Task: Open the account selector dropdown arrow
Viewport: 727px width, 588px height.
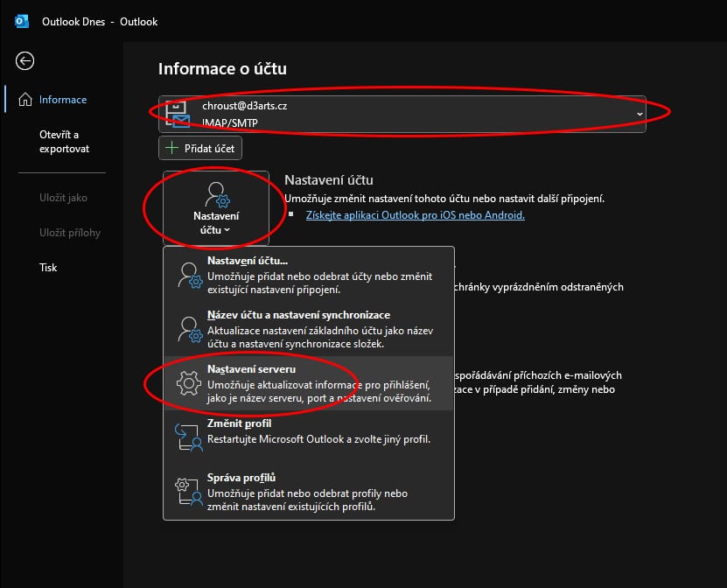Action: (640, 114)
